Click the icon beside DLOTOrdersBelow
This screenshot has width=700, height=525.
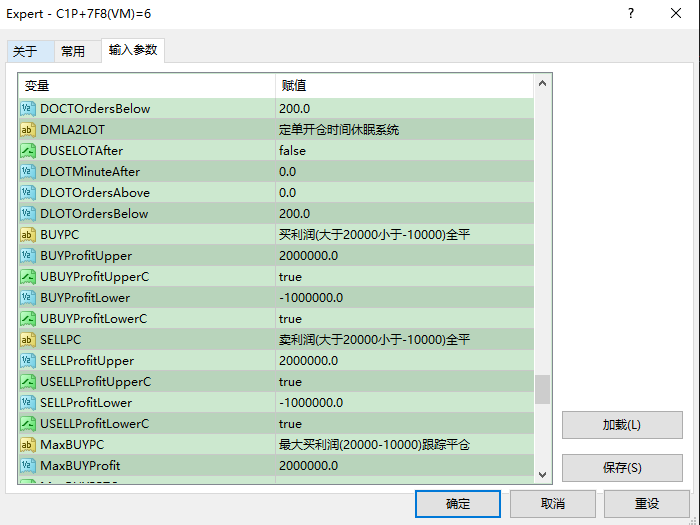point(28,213)
